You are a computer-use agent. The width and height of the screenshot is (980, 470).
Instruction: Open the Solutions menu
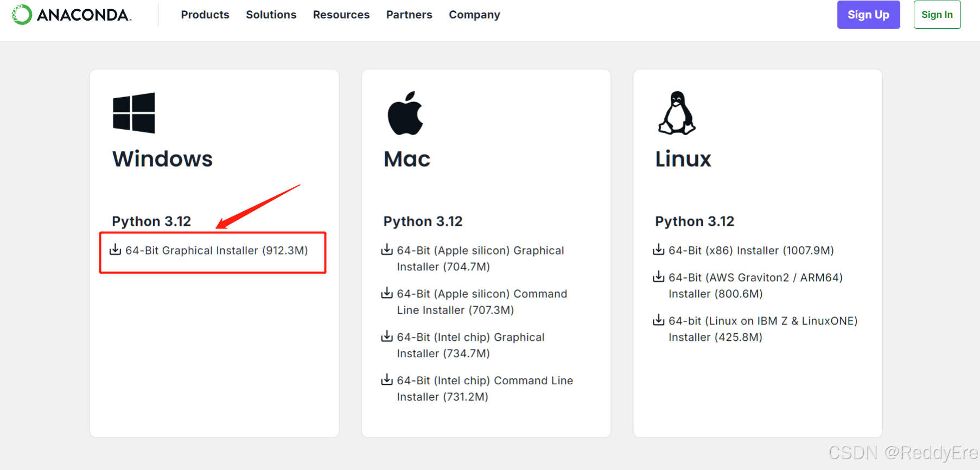point(271,15)
